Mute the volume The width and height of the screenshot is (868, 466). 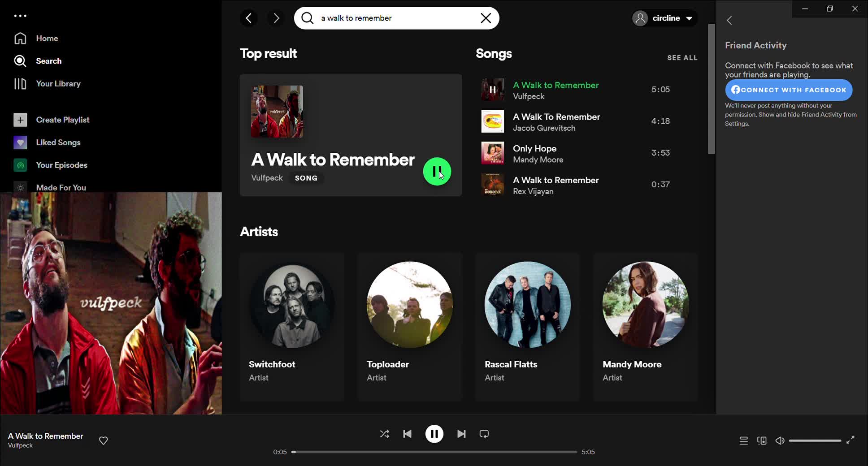pyautogui.click(x=779, y=440)
